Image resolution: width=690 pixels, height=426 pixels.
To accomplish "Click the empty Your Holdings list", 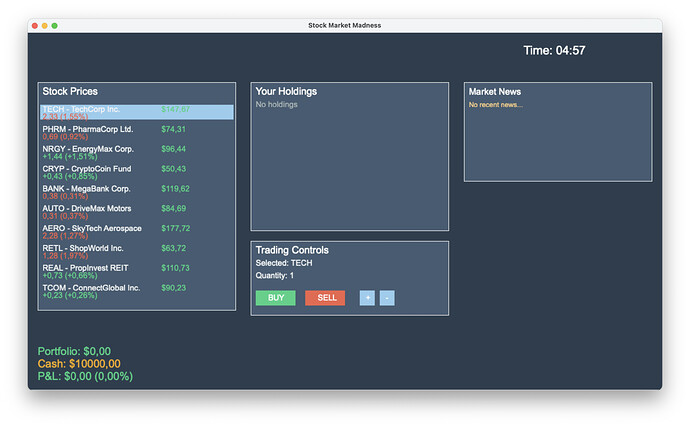I will click(349, 163).
